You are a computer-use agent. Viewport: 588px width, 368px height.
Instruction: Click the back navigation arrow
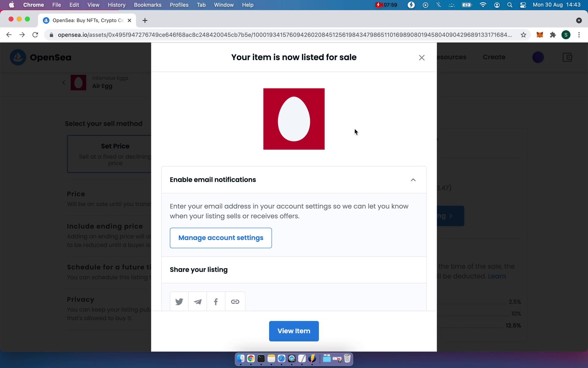click(9, 34)
